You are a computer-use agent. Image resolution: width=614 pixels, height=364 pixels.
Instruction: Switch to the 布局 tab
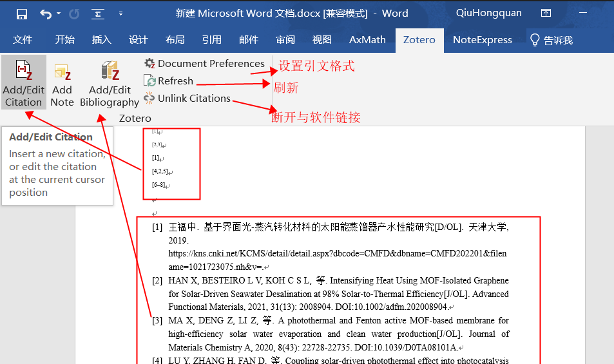pyautogui.click(x=175, y=40)
